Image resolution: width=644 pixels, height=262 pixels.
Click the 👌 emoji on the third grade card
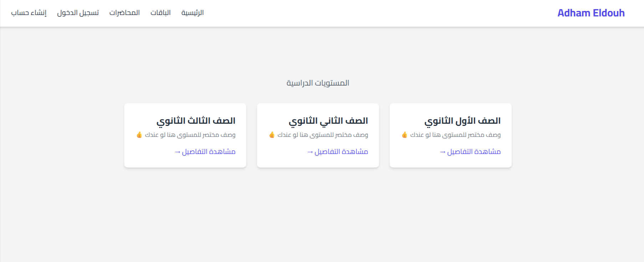[140, 135]
